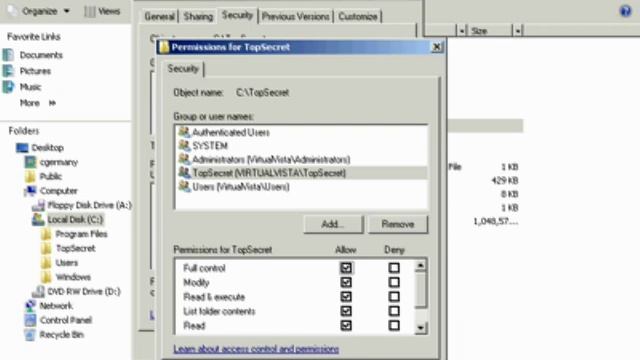The width and height of the screenshot is (640, 360).
Task: Select the Public folder icon
Action: (30, 176)
